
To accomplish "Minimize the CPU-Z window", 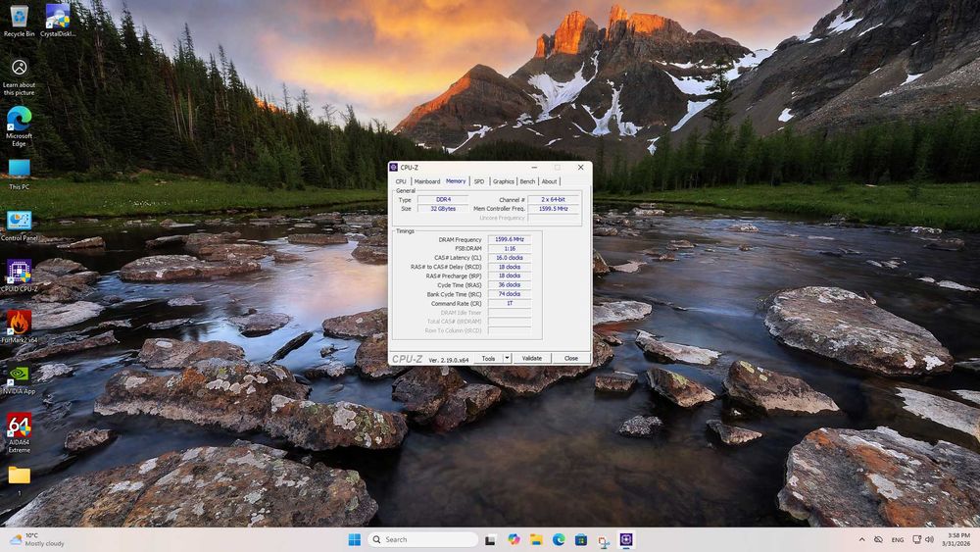I will (x=534, y=168).
